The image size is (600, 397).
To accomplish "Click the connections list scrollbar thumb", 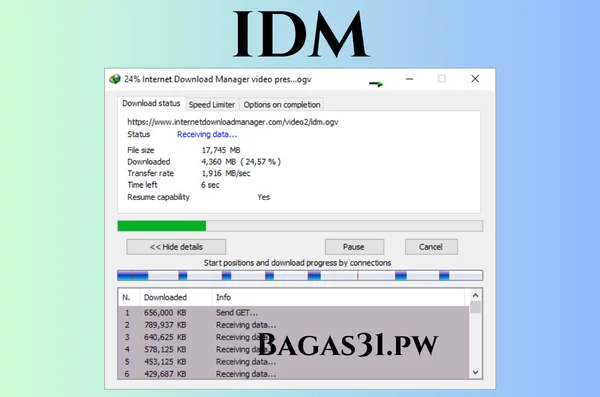I will pyautogui.click(x=476, y=307).
